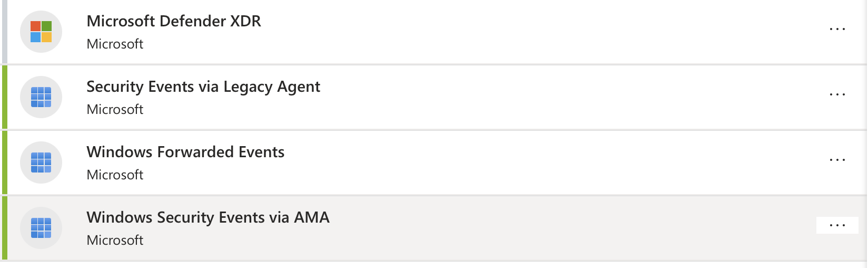
Task: Select the Windows Forwarded Events title
Action: [x=185, y=152]
